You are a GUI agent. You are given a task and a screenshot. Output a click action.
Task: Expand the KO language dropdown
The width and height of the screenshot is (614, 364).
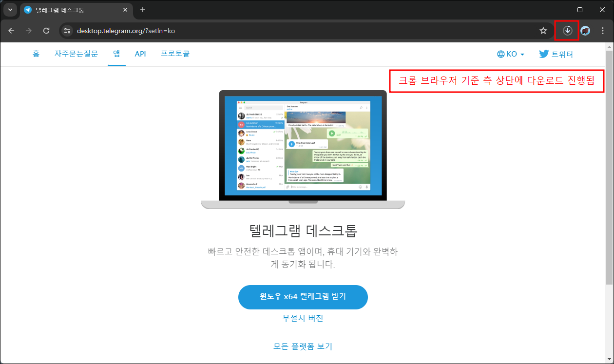pos(511,54)
